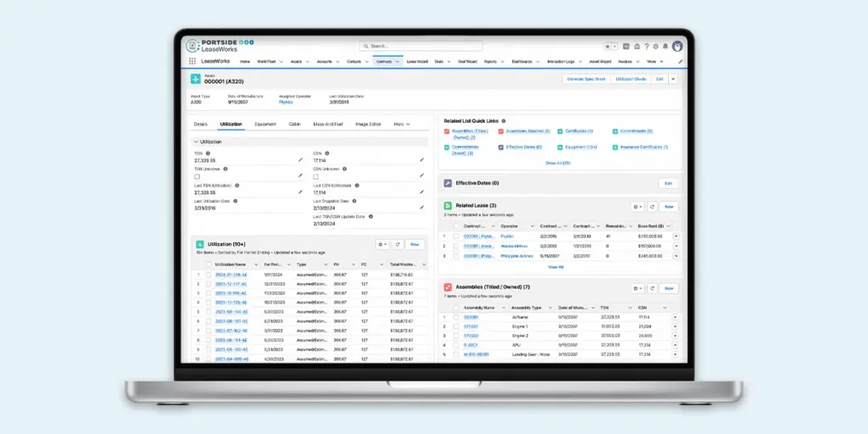
Task: Collapse the Utilization section chevron
Action: point(196,142)
